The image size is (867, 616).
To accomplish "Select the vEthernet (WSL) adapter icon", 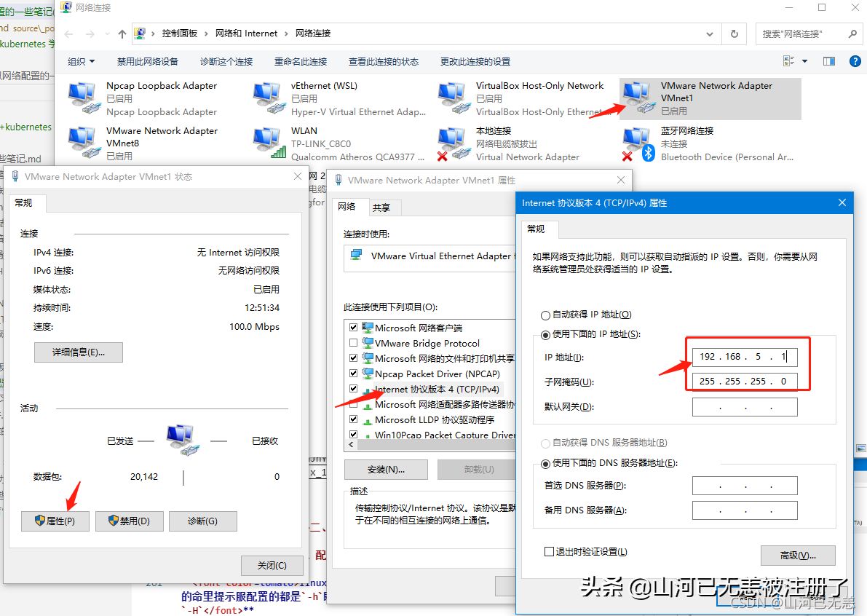I will (269, 98).
